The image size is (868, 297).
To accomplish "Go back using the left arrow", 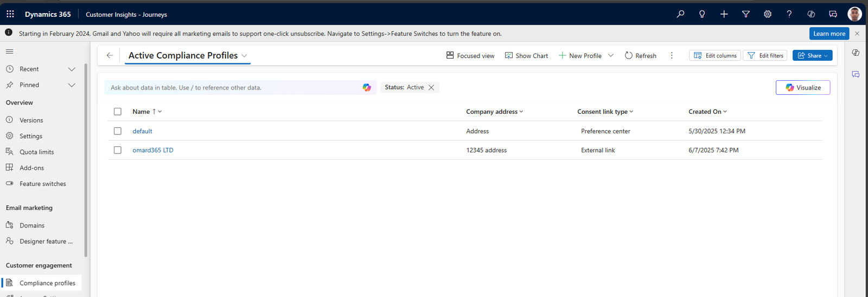I will coord(110,55).
